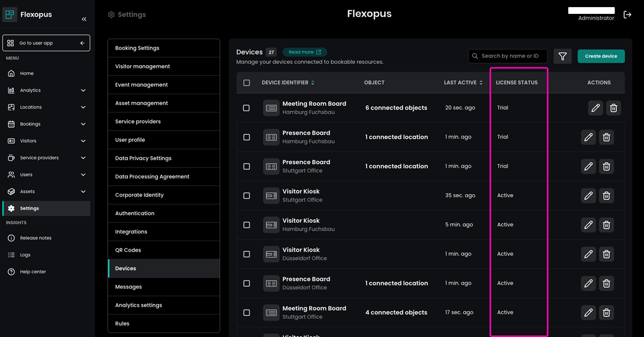Image resolution: width=644 pixels, height=337 pixels.
Task: Expand the Locations menu chevron
Action: pyautogui.click(x=83, y=107)
